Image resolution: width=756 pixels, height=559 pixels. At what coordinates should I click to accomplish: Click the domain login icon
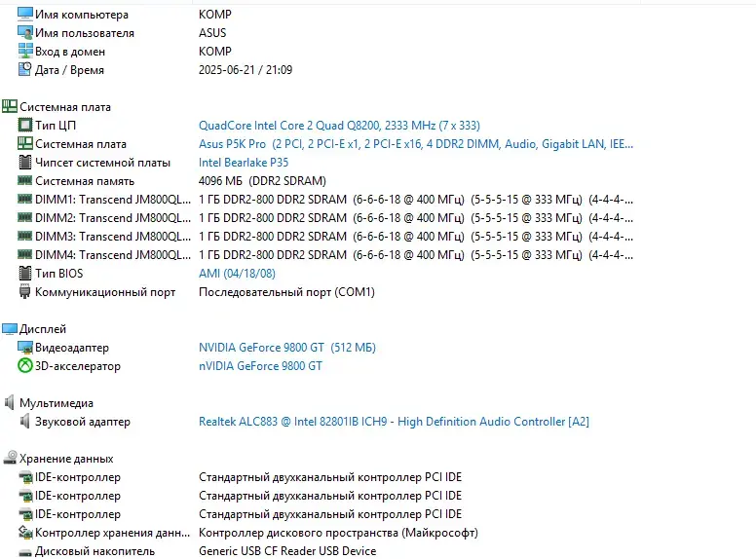[25, 51]
